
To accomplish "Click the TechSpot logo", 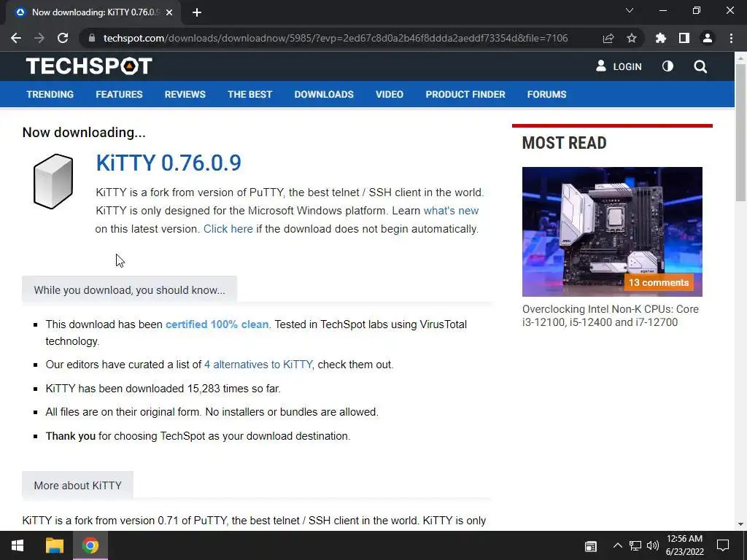I will coord(89,66).
